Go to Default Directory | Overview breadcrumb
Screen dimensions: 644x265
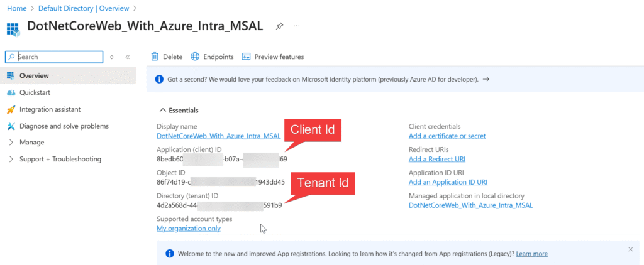pyautogui.click(x=84, y=8)
